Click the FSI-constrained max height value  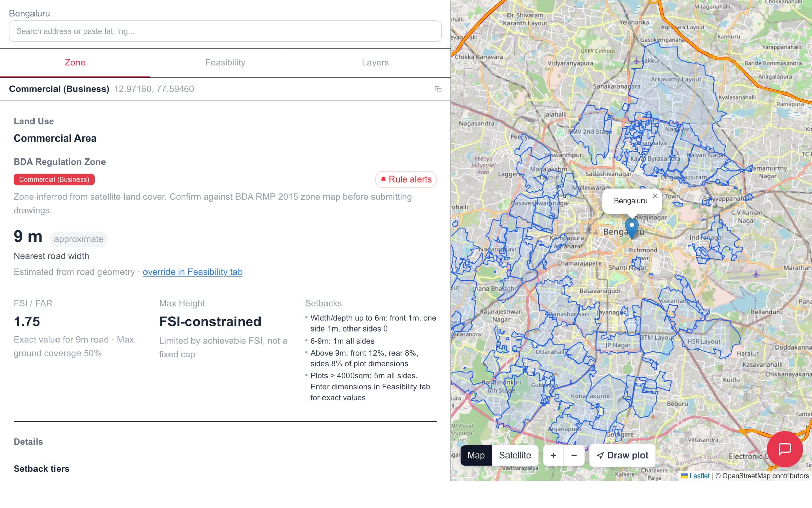click(210, 321)
